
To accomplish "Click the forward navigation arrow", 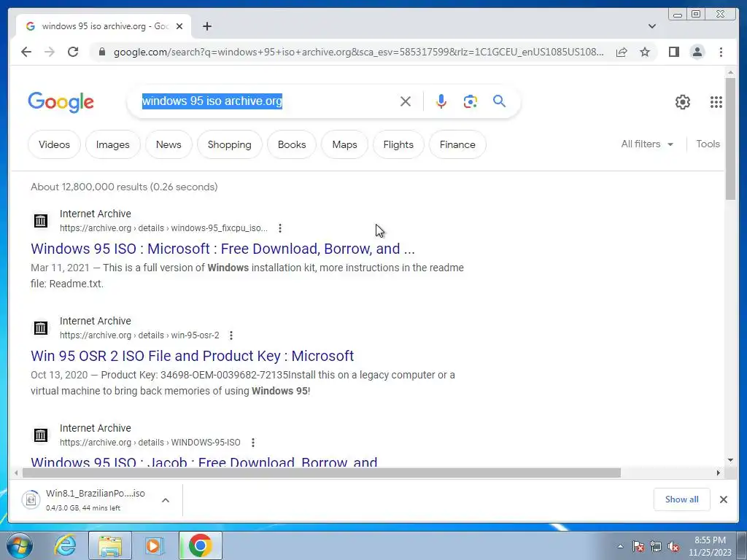I will click(50, 52).
